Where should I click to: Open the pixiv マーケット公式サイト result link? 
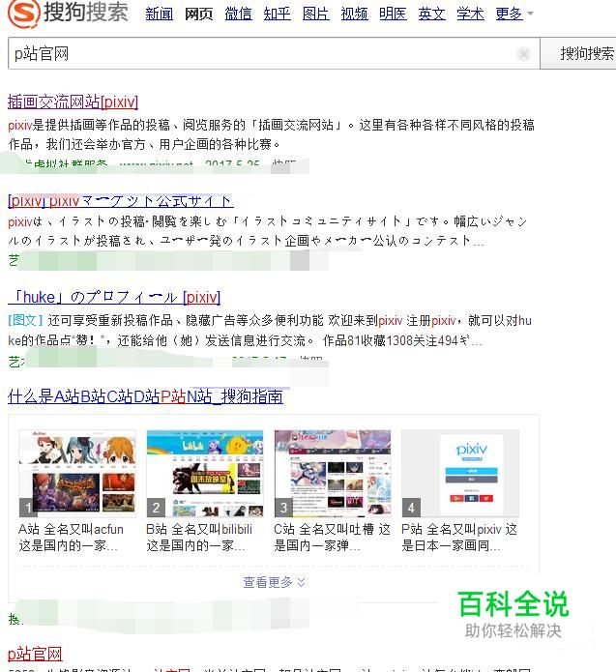[x=121, y=200]
